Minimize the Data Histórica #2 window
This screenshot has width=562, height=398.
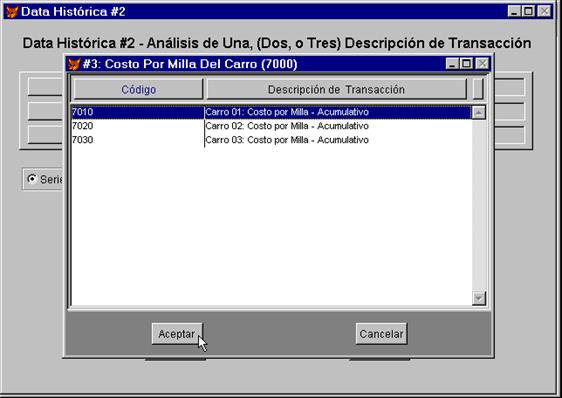click(x=514, y=11)
